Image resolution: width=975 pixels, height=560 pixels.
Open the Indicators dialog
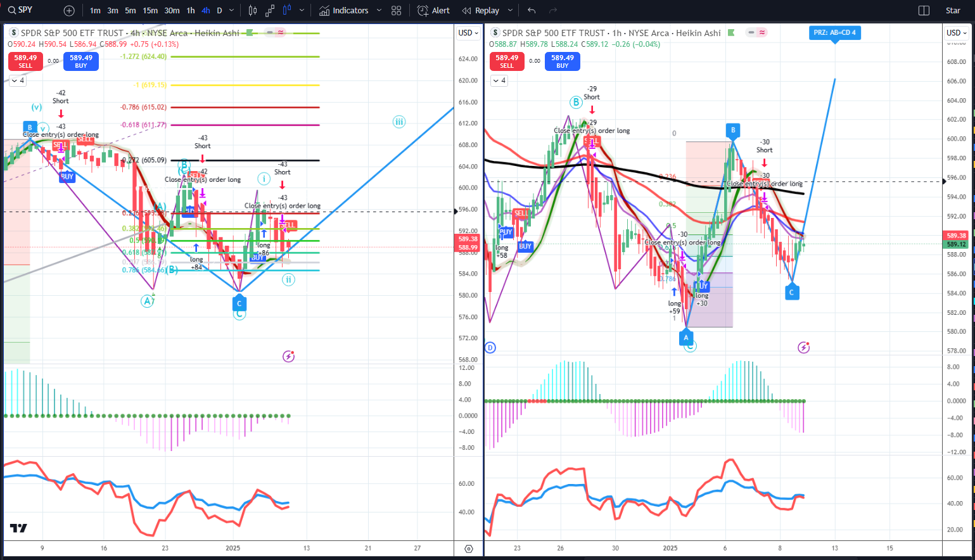pyautogui.click(x=343, y=11)
